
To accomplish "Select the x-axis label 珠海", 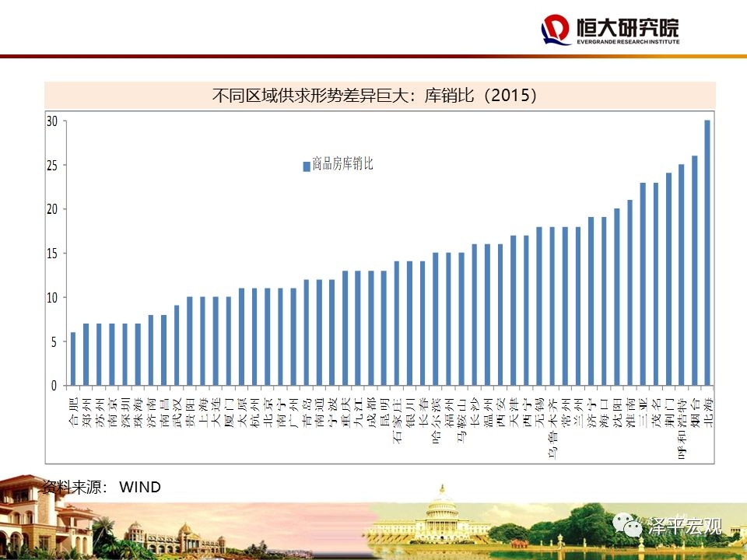I will (139, 414).
